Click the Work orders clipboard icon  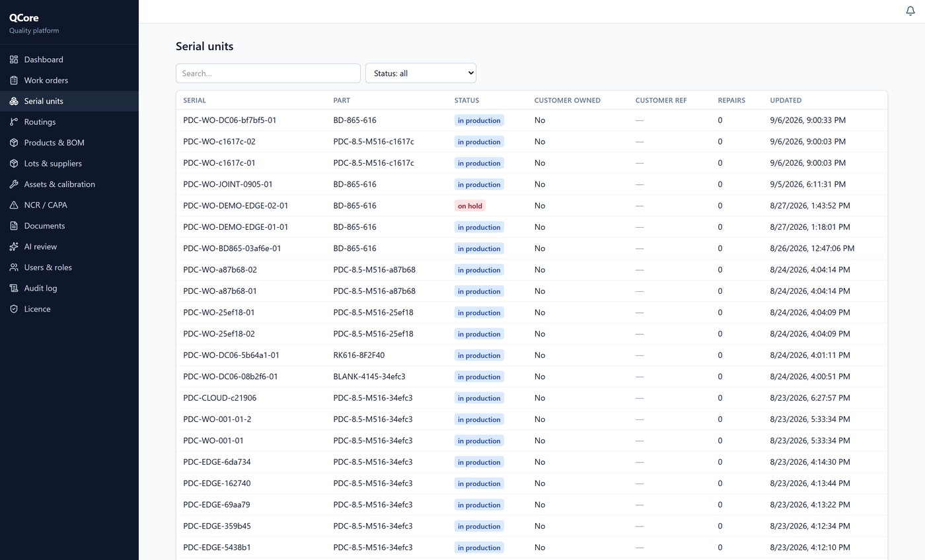click(x=14, y=81)
